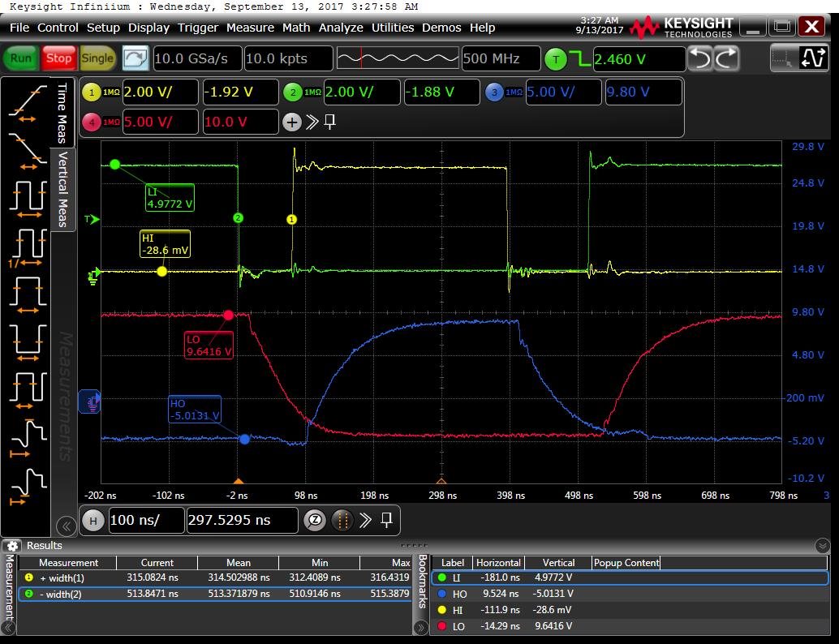Image resolution: width=839 pixels, height=644 pixels.
Task: Select the fall time measurement icon
Action: coord(28,152)
